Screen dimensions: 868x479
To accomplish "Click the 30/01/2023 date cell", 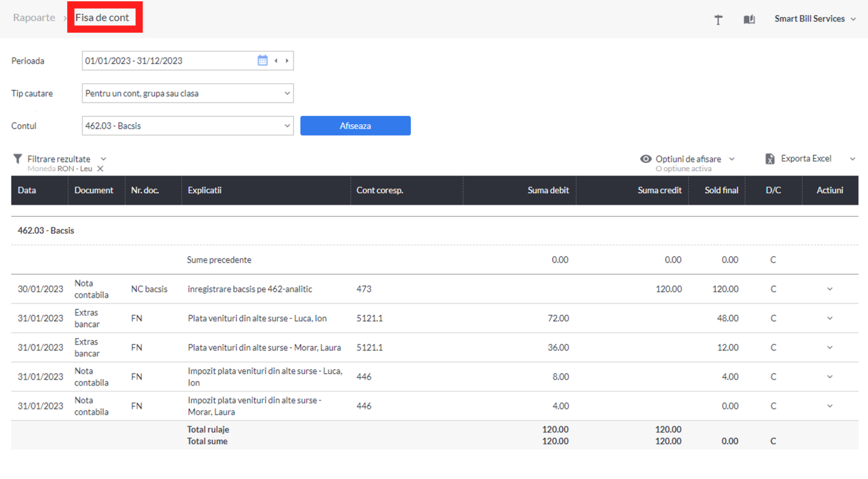I will pos(41,289).
